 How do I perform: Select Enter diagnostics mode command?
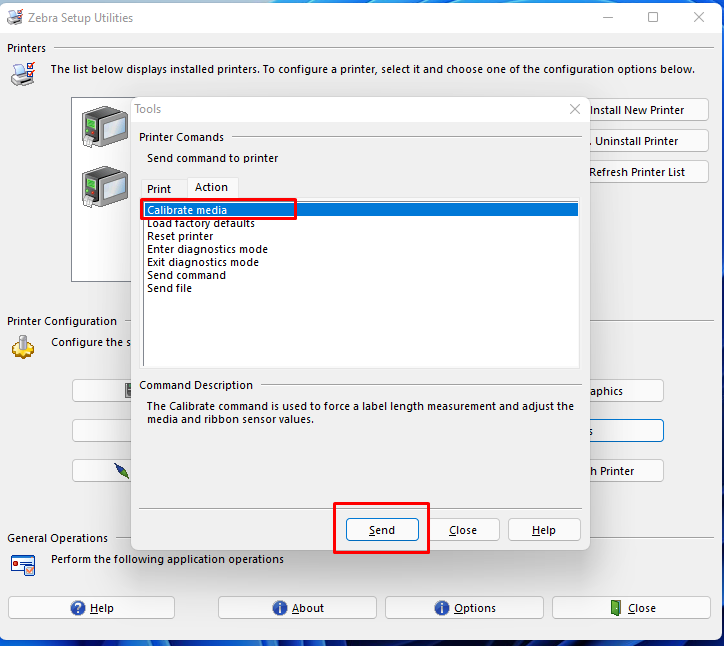(x=361, y=249)
